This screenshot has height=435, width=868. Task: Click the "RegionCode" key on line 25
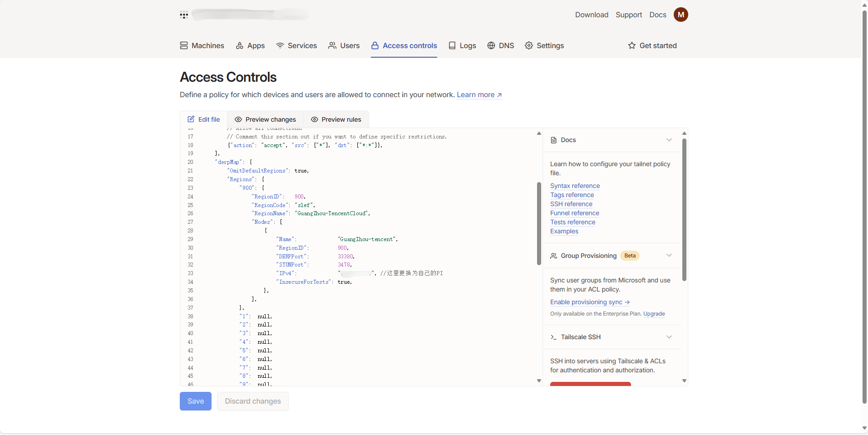pos(271,205)
